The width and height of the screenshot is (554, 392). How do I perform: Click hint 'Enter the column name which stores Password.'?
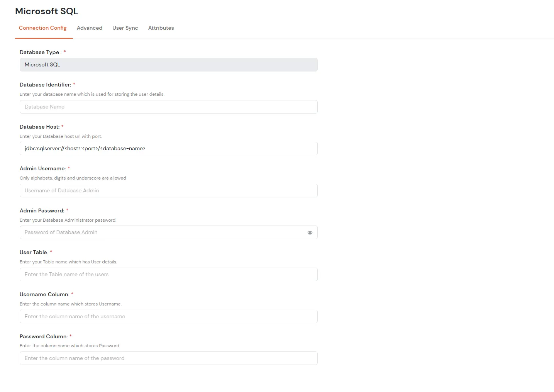pyautogui.click(x=70, y=346)
